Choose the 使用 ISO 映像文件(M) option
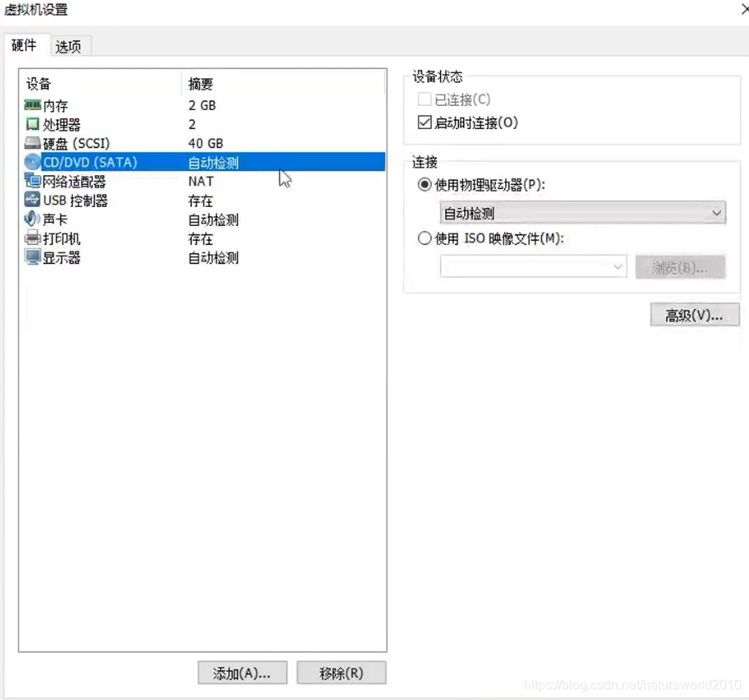The height and width of the screenshot is (700, 749). [425, 239]
